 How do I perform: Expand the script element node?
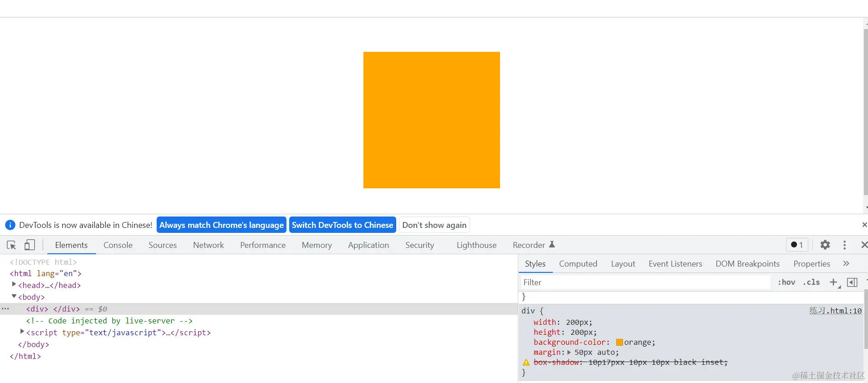point(22,332)
